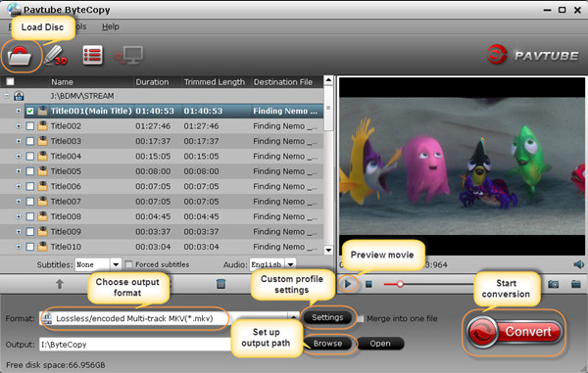Check the Title003 checkbox

(30, 141)
